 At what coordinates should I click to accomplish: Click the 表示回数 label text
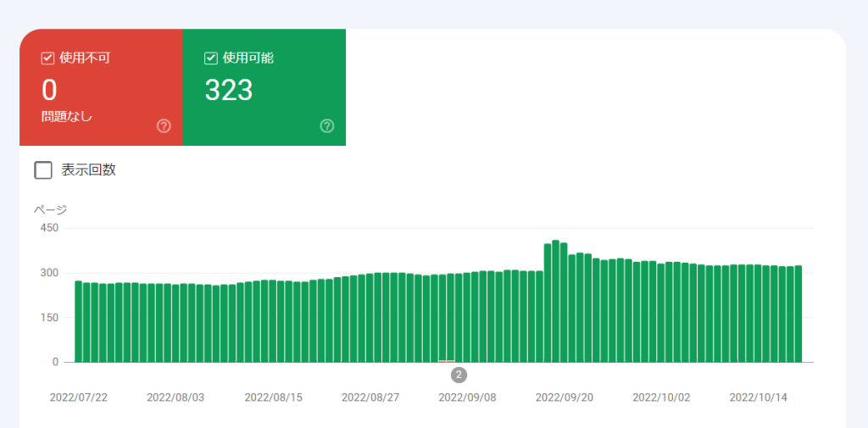coord(88,170)
